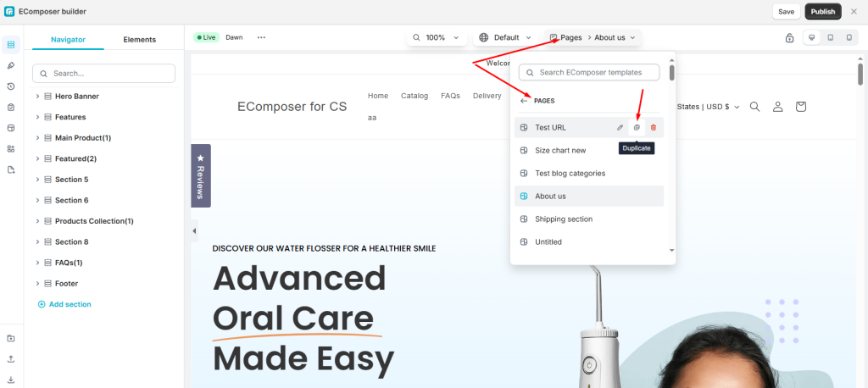
Task: Switch to mobile device preview
Action: [x=849, y=37]
